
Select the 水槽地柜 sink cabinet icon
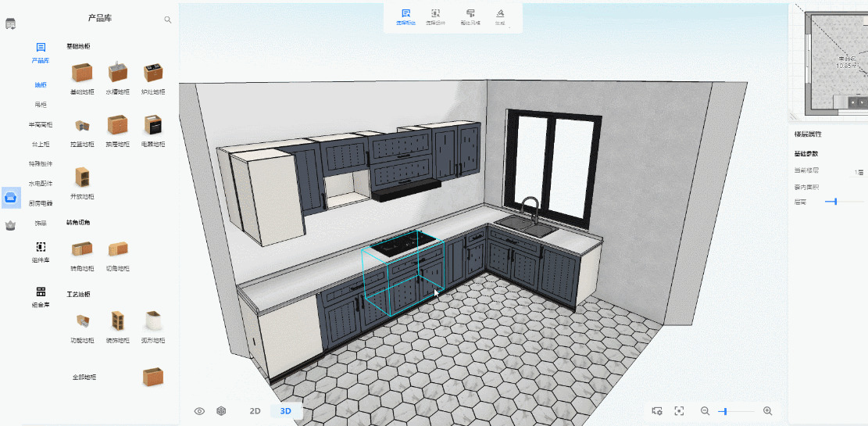click(117, 71)
